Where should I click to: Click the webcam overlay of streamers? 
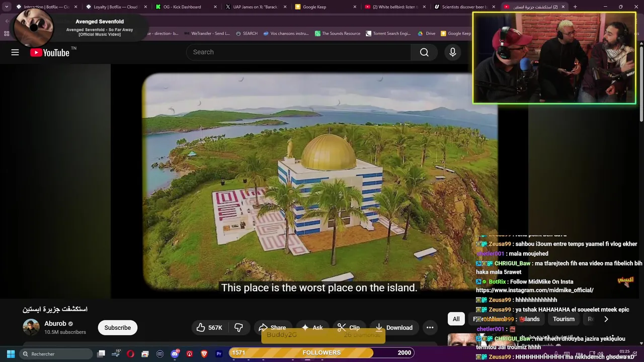[x=554, y=58]
